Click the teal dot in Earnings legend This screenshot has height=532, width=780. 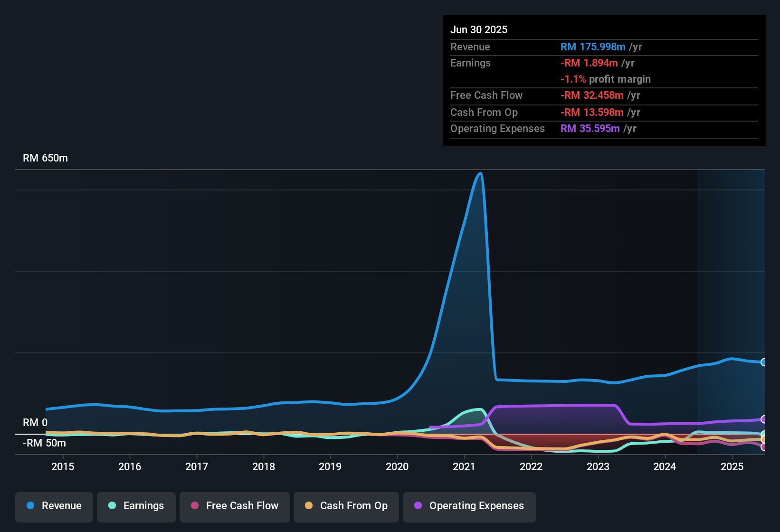(112, 505)
